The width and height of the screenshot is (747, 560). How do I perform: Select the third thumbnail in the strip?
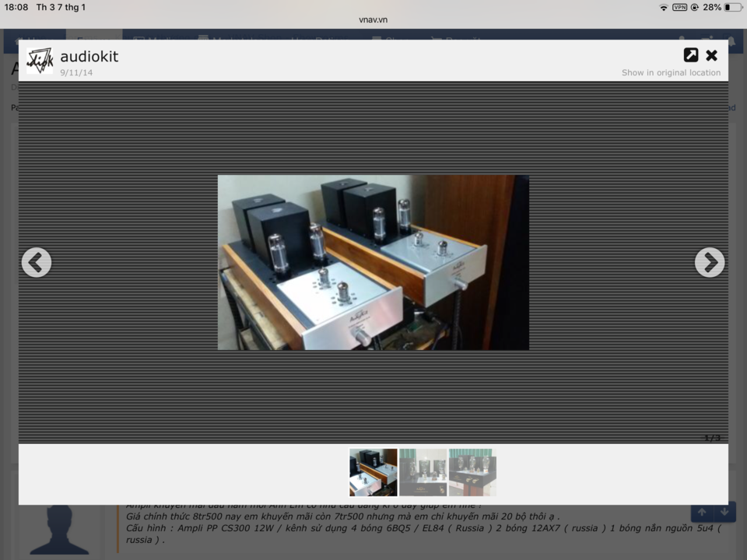pyautogui.click(x=472, y=472)
